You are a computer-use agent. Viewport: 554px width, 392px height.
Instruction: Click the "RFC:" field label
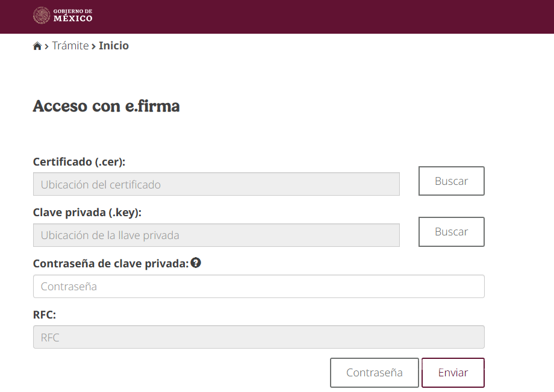pos(45,314)
